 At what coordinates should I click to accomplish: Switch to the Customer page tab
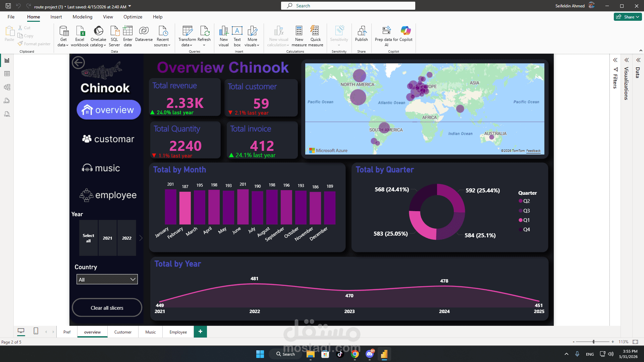(x=123, y=332)
